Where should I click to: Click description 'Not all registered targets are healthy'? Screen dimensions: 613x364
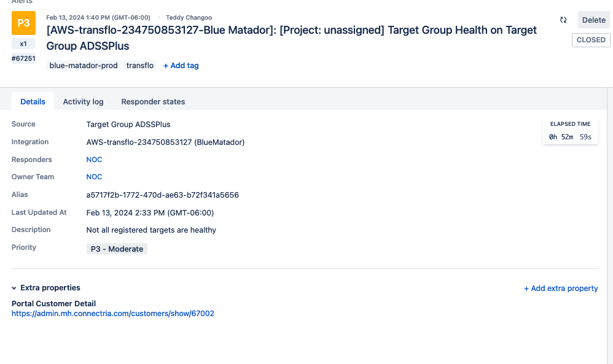[151, 230]
